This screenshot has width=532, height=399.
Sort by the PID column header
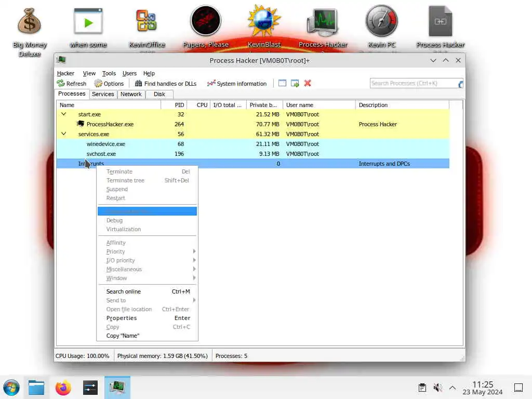point(174,105)
